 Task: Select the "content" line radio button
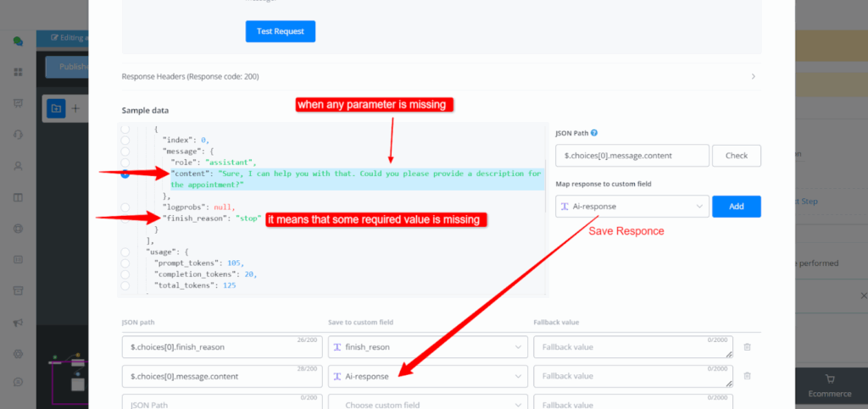(125, 174)
